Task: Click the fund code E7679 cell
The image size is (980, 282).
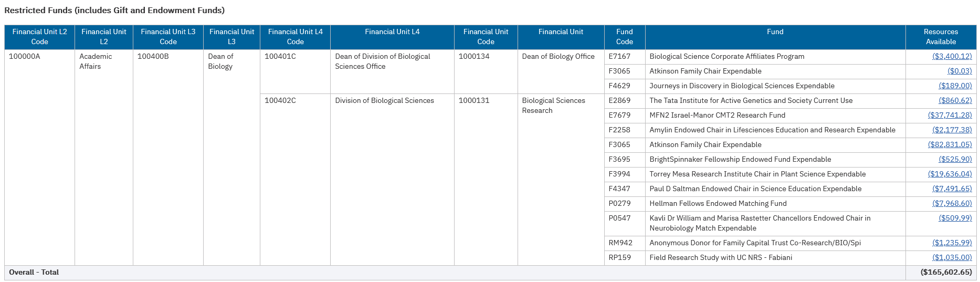Action: click(x=619, y=115)
